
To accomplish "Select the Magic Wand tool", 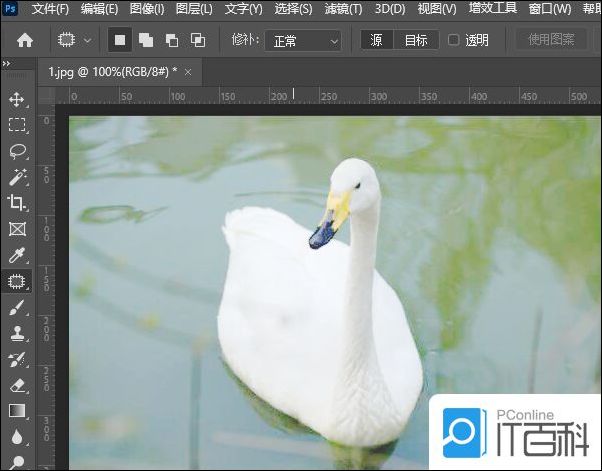I will pos(17,177).
